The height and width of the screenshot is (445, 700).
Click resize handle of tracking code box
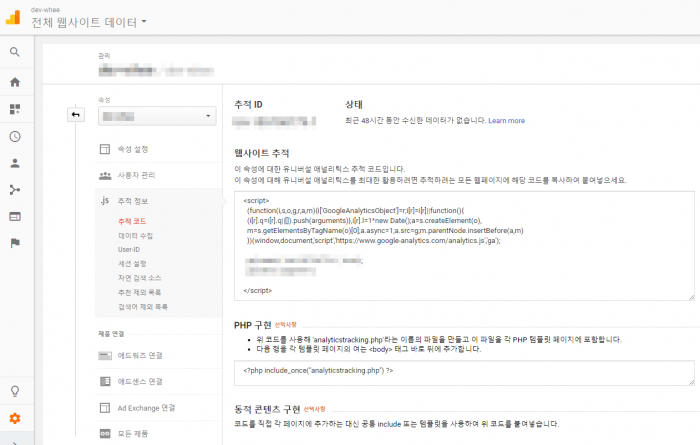691,297
